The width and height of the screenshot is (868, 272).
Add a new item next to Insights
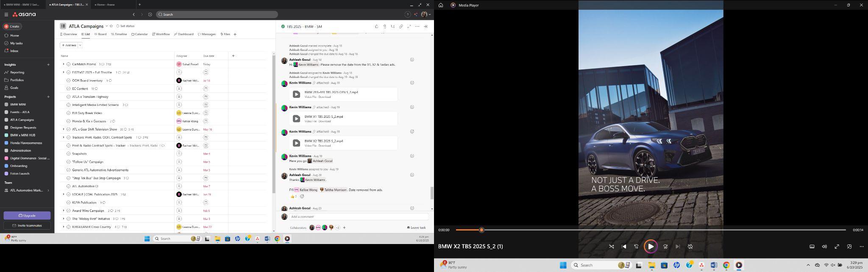click(48, 64)
